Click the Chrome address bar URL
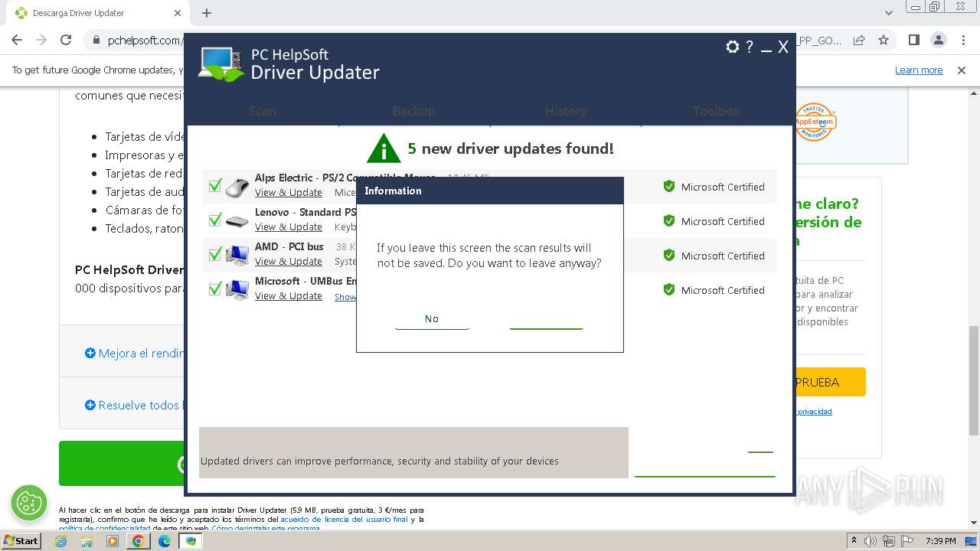Screen dimensions: 980x551 145,41
